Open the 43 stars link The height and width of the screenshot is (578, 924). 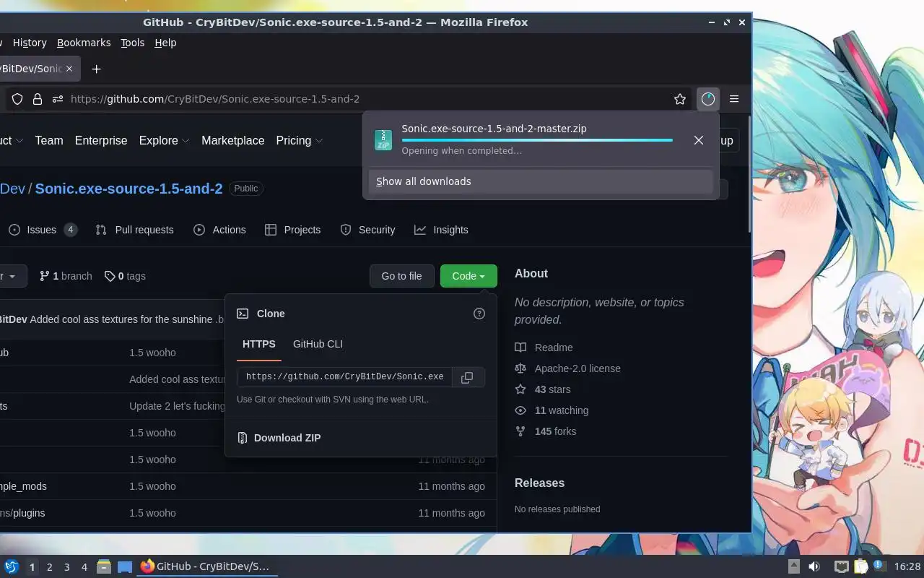(552, 389)
